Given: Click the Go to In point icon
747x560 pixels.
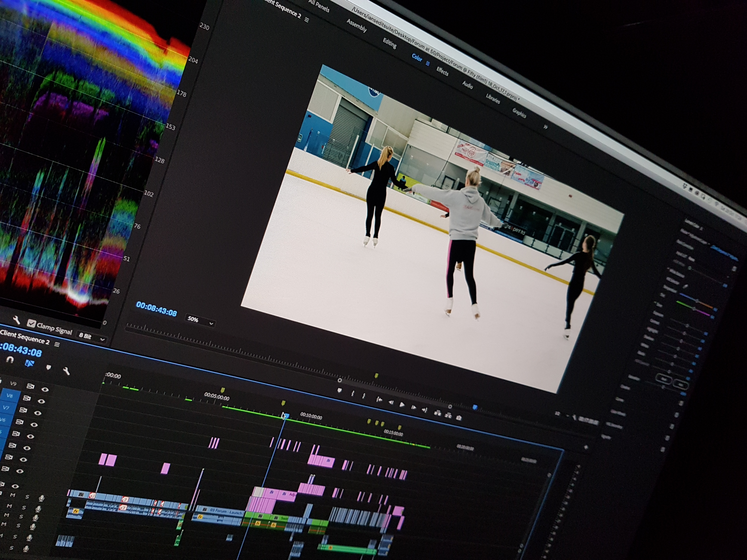Looking at the screenshot, I should point(379,400).
